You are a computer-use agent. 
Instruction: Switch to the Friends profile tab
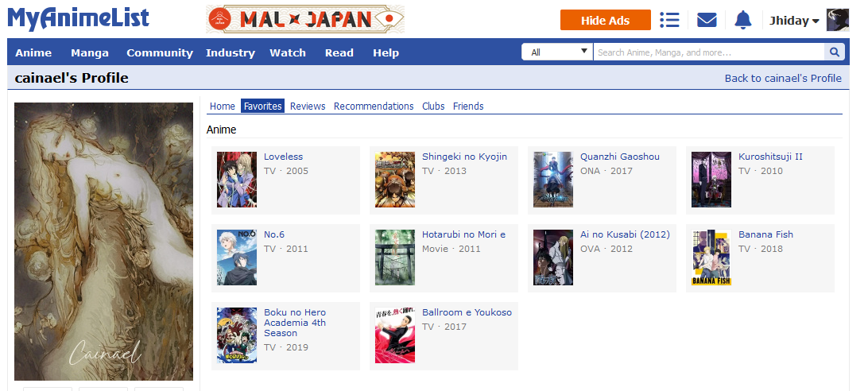[467, 106]
